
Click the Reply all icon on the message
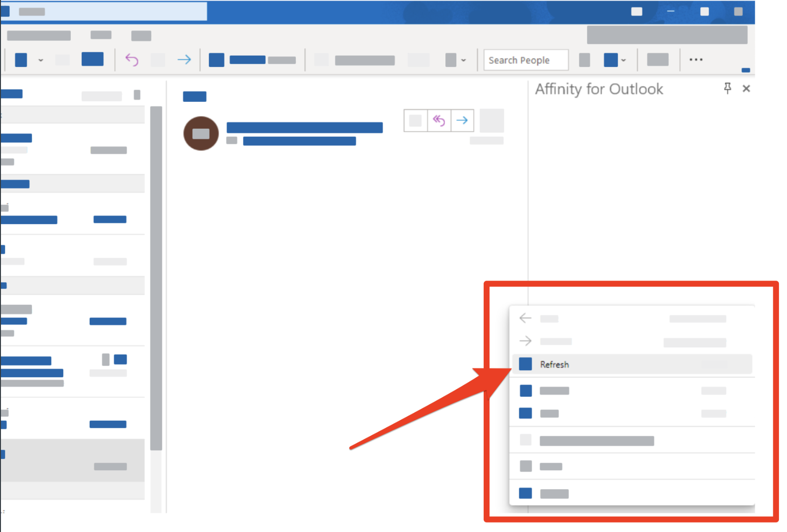pos(438,120)
